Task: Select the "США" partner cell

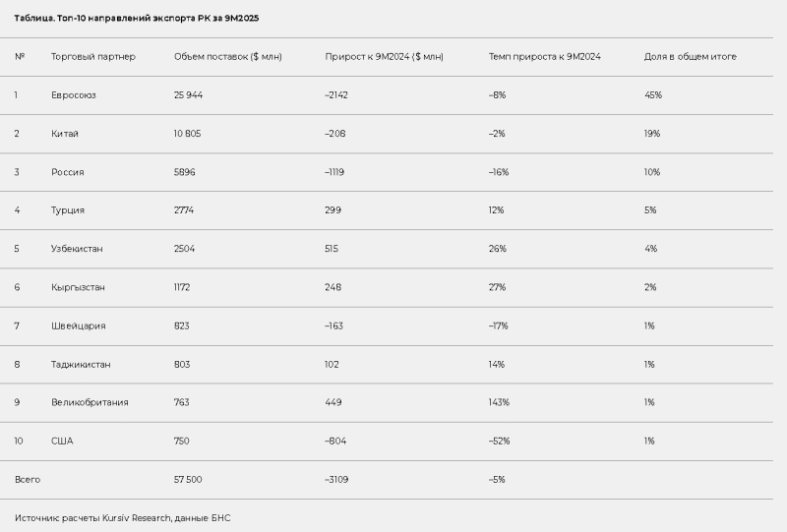Action: [x=62, y=441]
